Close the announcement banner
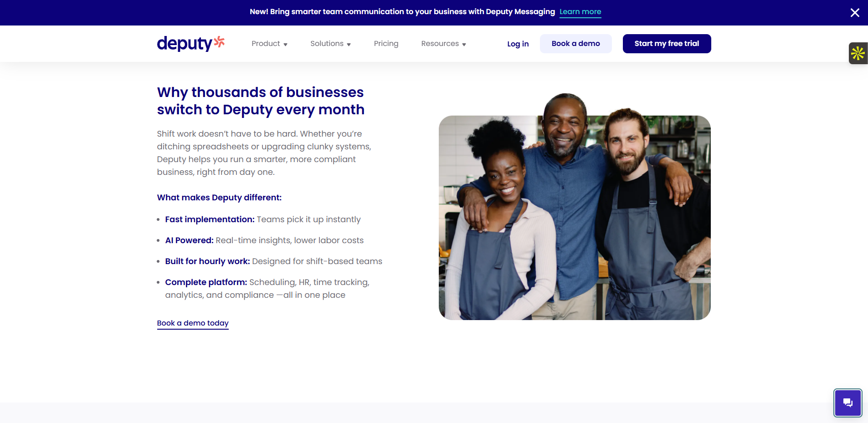This screenshot has height=423, width=868. [855, 13]
